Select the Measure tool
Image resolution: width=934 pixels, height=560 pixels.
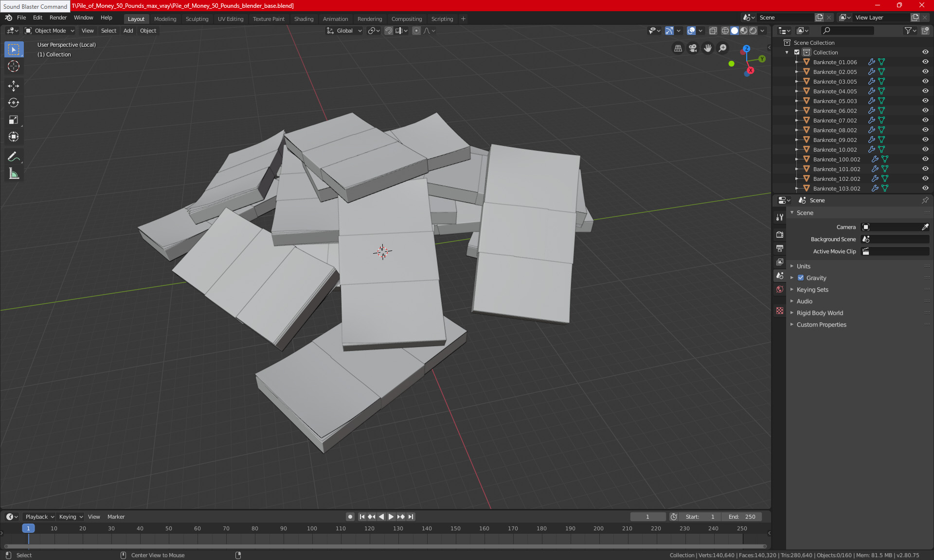[x=14, y=174]
